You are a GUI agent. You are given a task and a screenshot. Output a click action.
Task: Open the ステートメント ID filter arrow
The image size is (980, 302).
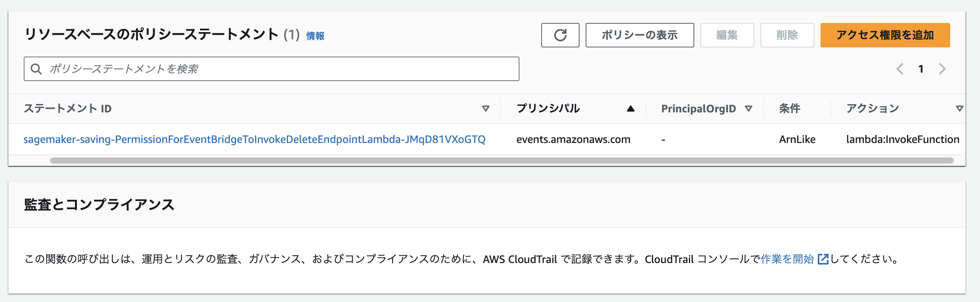click(486, 109)
